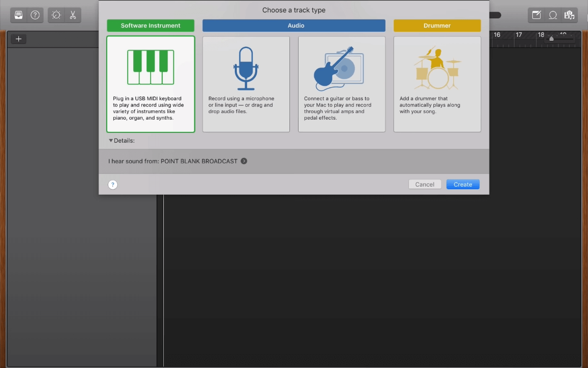The width and height of the screenshot is (588, 368).
Task: Select the microphone audio track tile
Action: click(x=246, y=84)
